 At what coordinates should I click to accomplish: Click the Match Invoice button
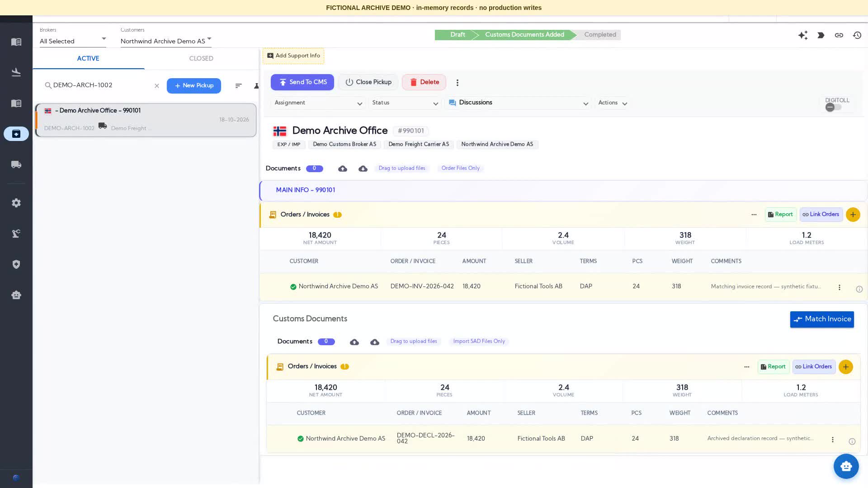tap(822, 319)
